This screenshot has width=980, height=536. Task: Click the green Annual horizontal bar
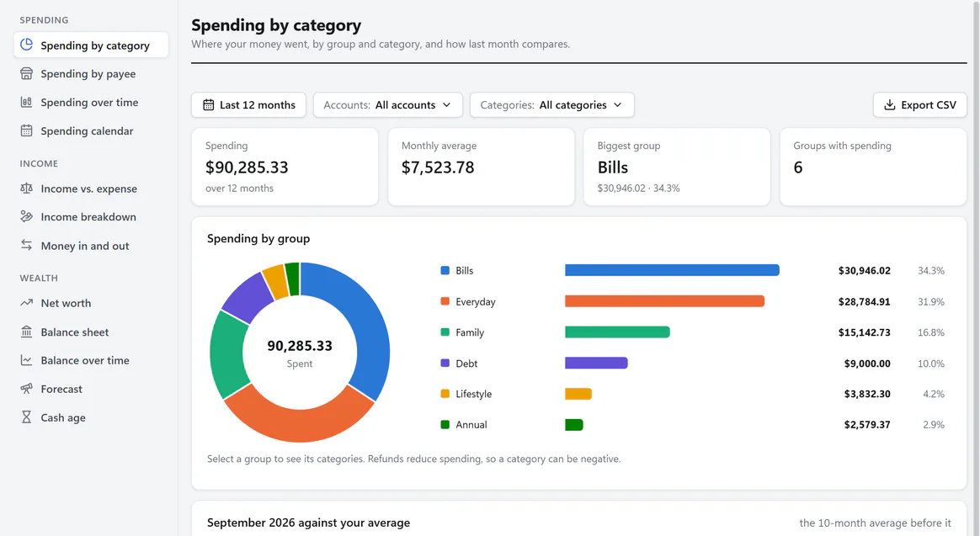click(x=573, y=425)
